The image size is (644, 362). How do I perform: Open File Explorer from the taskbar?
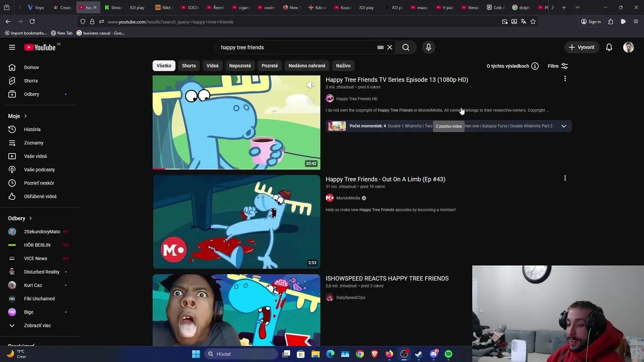coord(315,354)
